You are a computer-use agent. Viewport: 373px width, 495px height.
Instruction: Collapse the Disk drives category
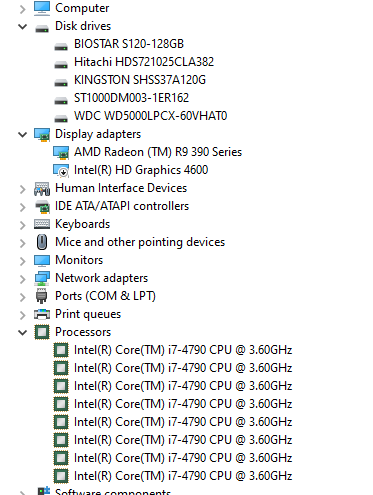pos(22,26)
